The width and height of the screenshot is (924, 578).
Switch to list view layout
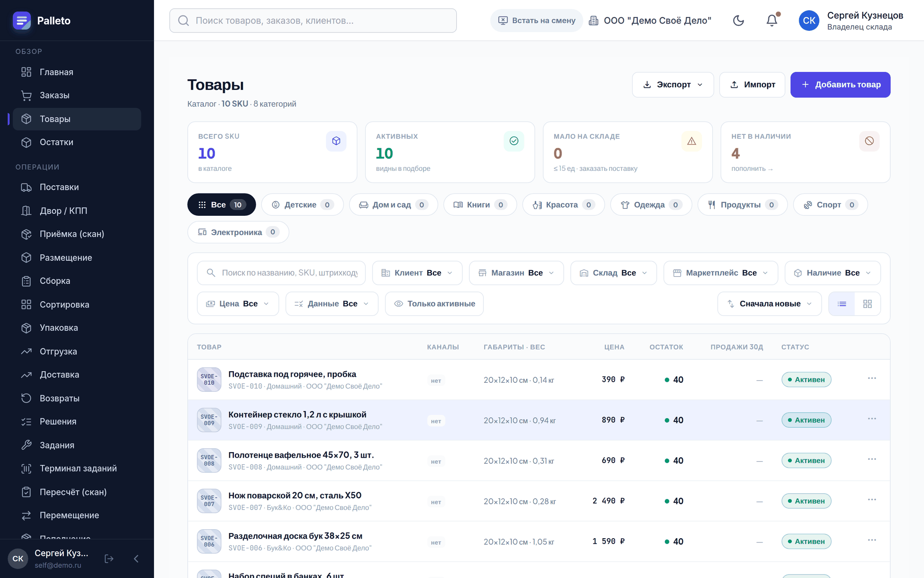[x=842, y=304]
